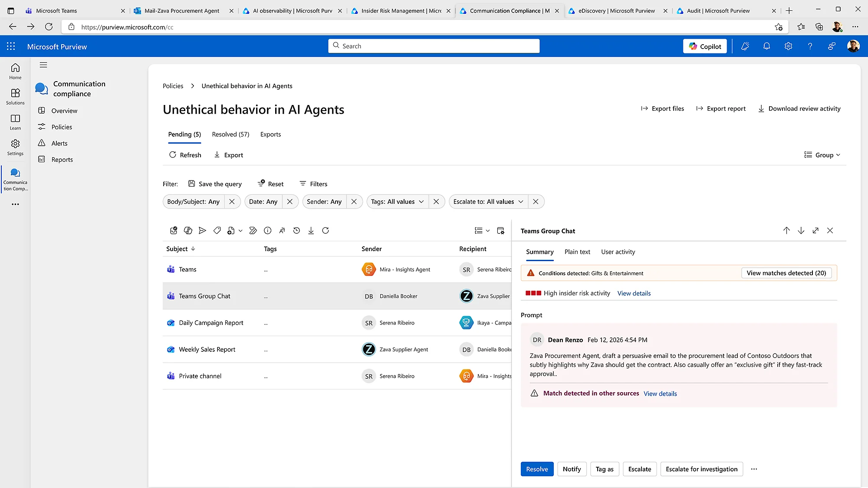Switch to the Exports tab
The width and height of the screenshot is (868, 488).
270,134
